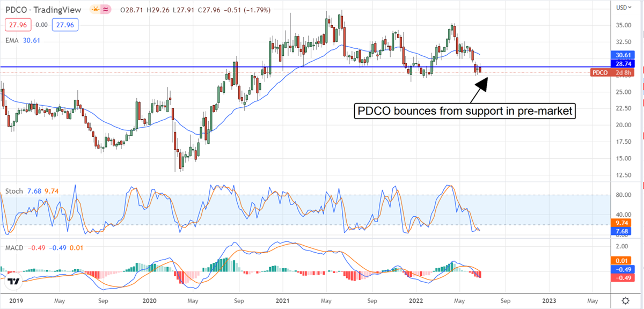Click the blue 30.61 EMA price-axis label

pyautogui.click(x=623, y=54)
